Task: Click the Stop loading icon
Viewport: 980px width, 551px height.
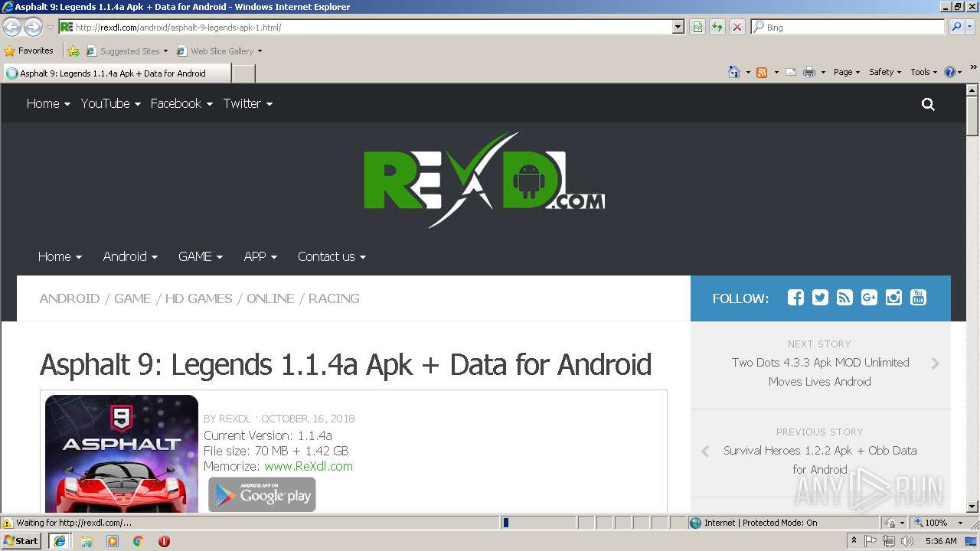Action: (x=737, y=27)
